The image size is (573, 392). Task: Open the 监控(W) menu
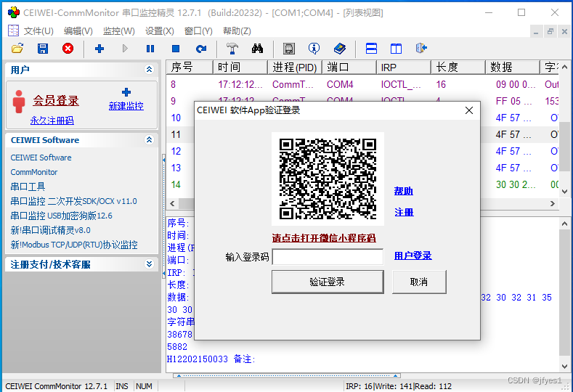(x=119, y=31)
